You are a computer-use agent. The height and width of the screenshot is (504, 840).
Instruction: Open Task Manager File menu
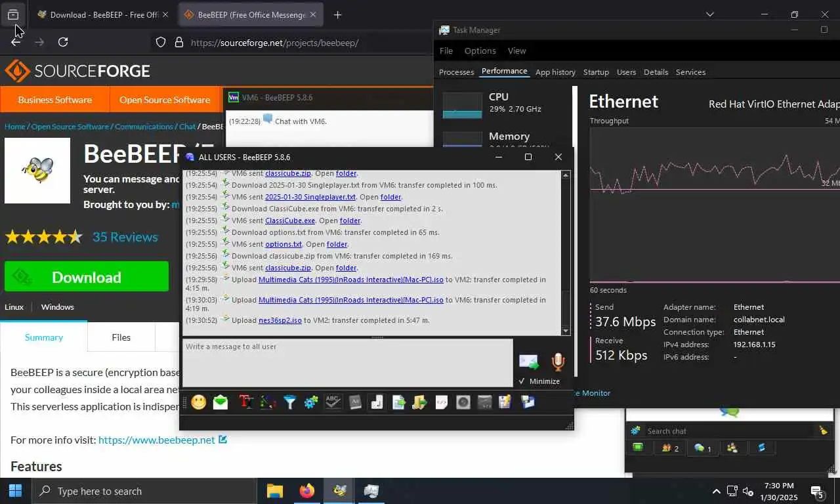446,51
